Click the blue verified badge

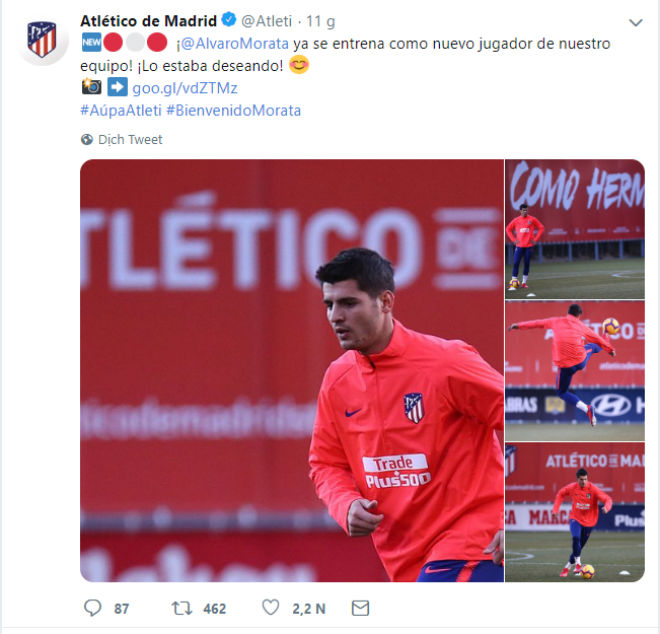229,19
